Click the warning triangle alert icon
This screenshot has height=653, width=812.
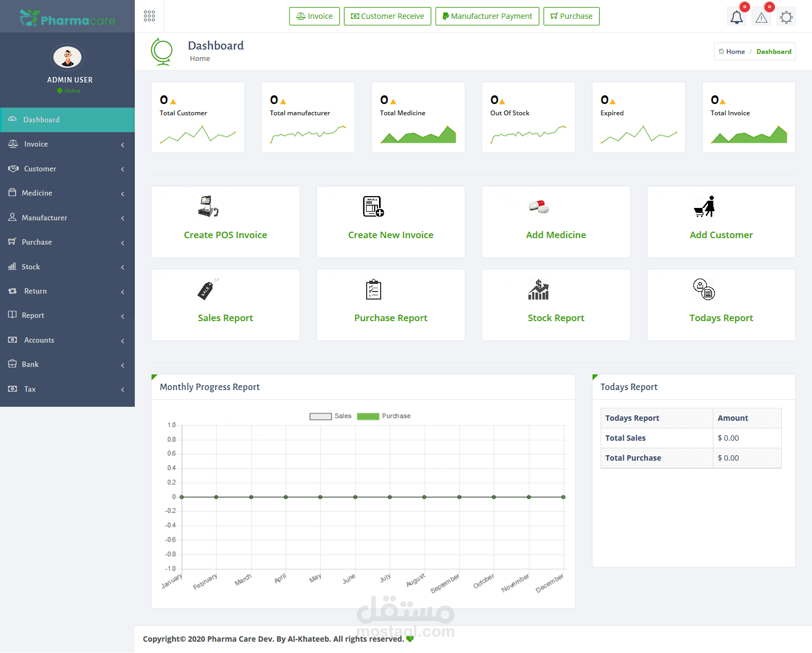coord(761,17)
